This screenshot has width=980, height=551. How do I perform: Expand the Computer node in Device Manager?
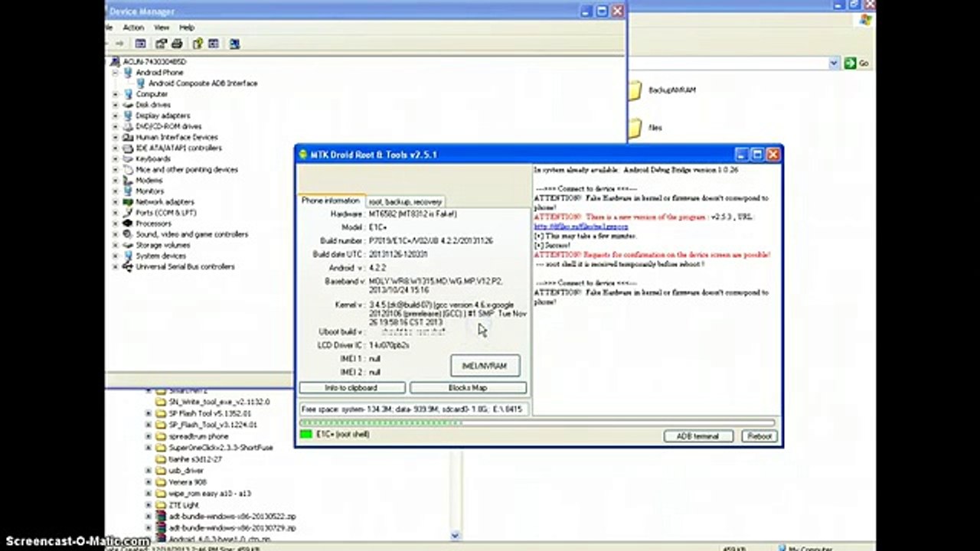click(116, 94)
